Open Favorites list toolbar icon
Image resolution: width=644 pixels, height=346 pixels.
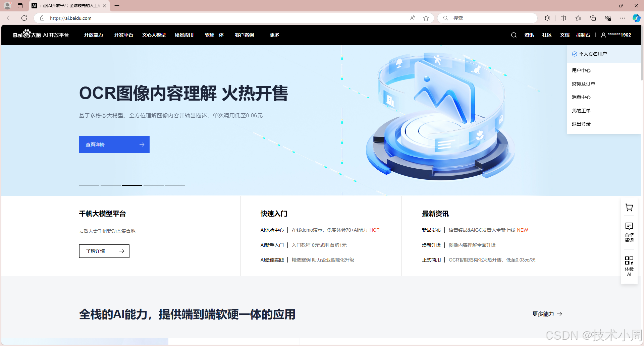[578, 18]
